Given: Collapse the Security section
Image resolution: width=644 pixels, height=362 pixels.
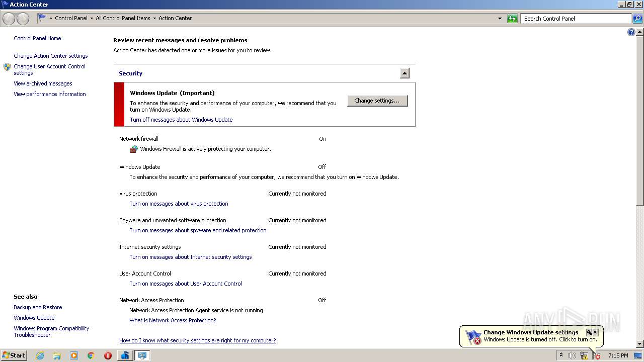Looking at the screenshot, I should point(405,73).
